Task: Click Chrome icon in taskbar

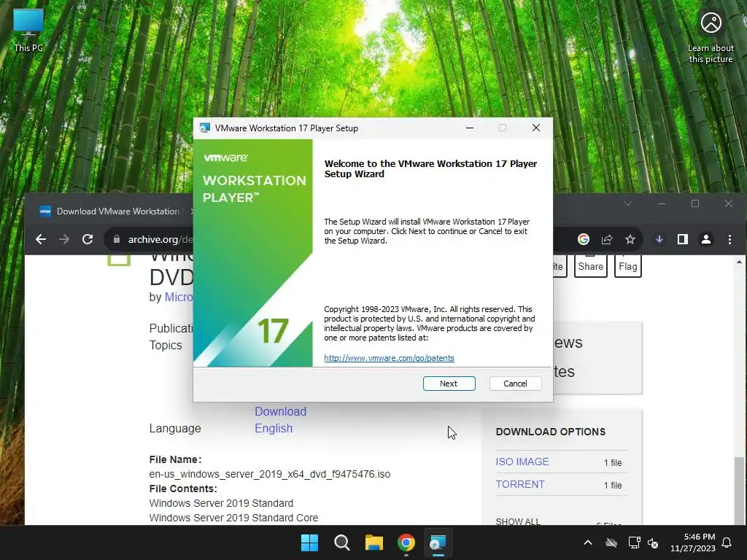Action: 406,542
